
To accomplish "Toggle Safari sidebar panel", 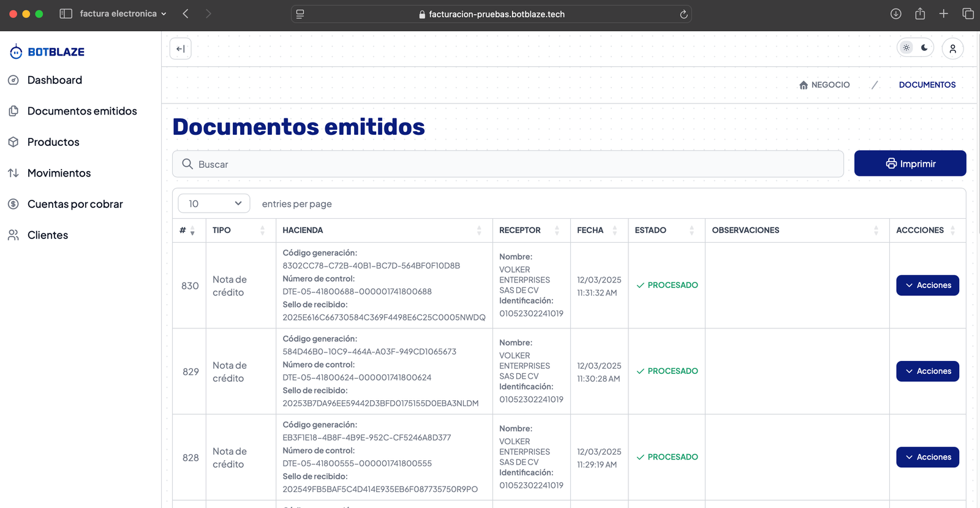I will pyautogui.click(x=66, y=14).
